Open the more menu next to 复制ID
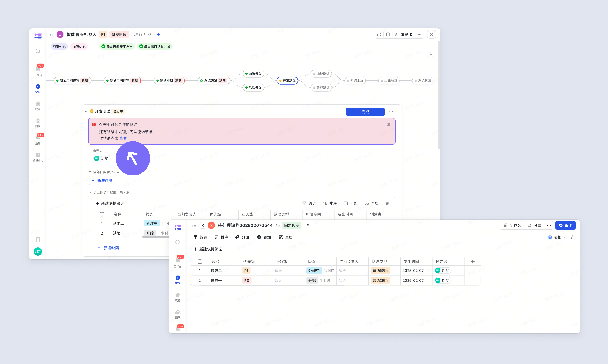 point(420,34)
